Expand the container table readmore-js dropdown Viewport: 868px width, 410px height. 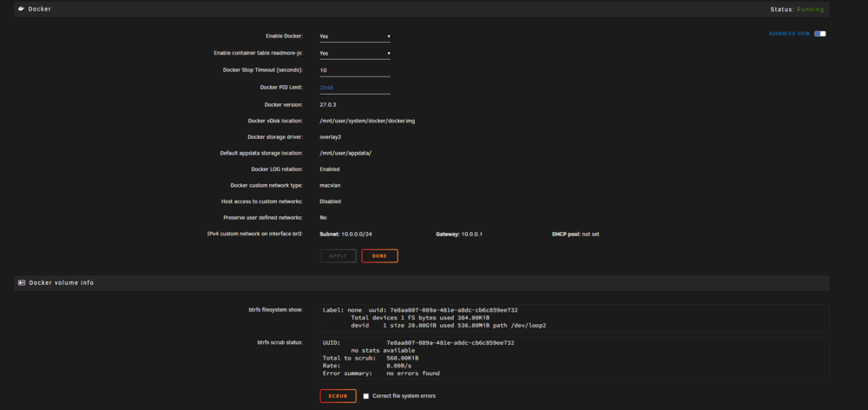[355, 54]
